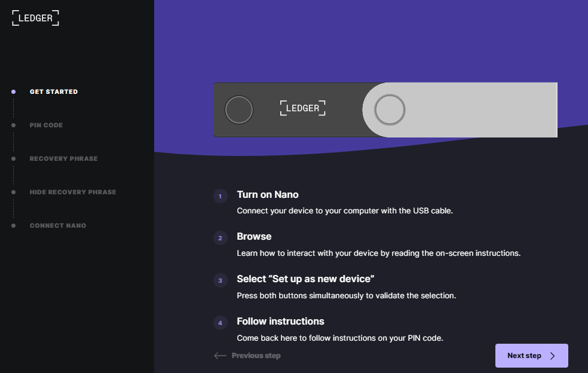Viewport: 588px width, 373px height.
Task: Click the 'Follow instructions' heading
Action: point(280,321)
